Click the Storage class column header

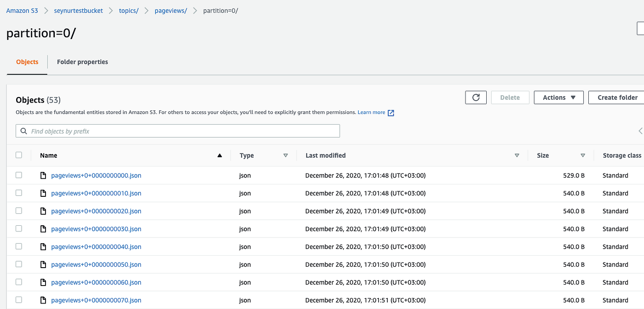(622, 155)
